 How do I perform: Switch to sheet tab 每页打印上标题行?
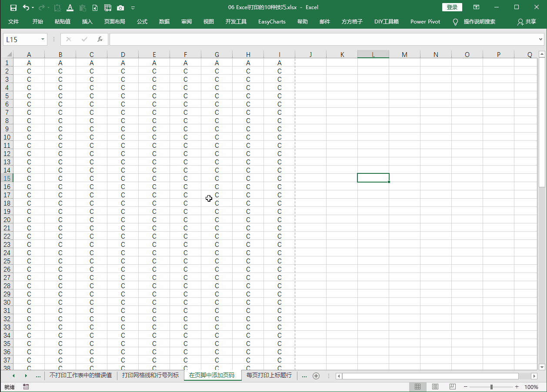tap(269, 375)
